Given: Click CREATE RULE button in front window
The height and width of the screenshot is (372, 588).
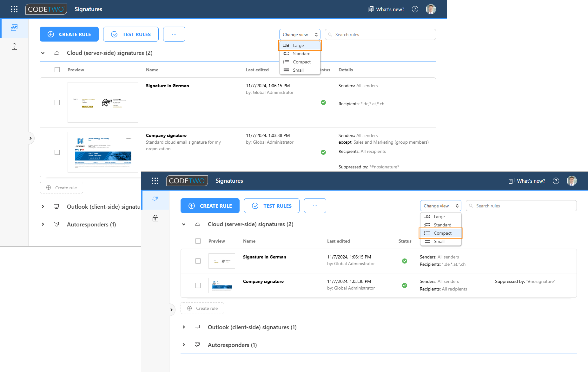Looking at the screenshot, I should click(x=210, y=206).
